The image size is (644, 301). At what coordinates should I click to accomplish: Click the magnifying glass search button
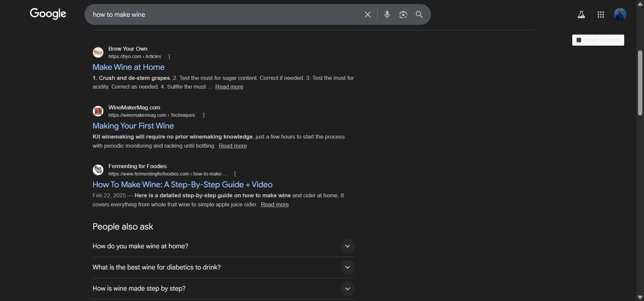point(419,14)
